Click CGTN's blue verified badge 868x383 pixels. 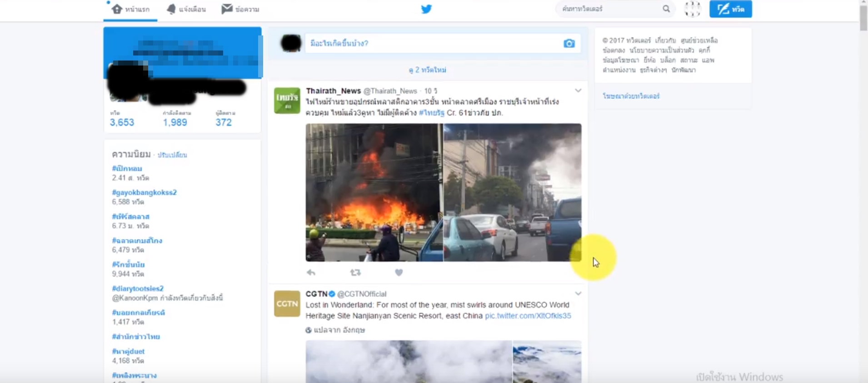point(332,294)
